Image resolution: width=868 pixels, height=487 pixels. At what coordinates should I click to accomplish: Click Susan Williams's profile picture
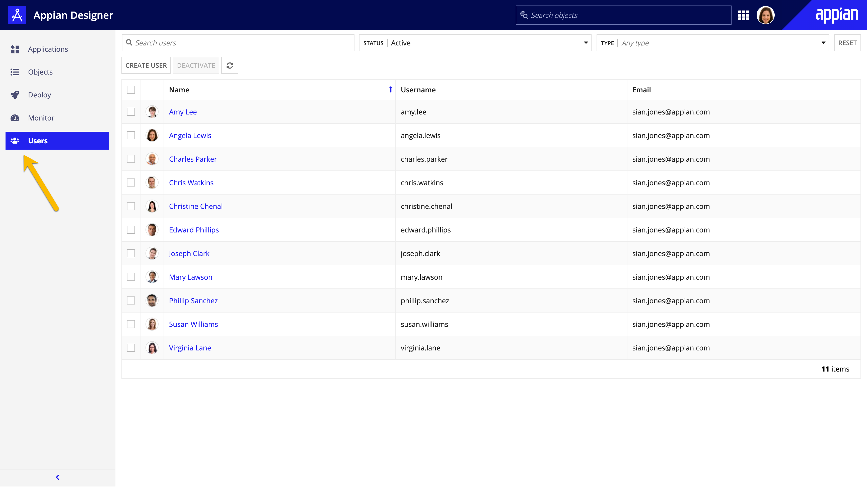[152, 324]
